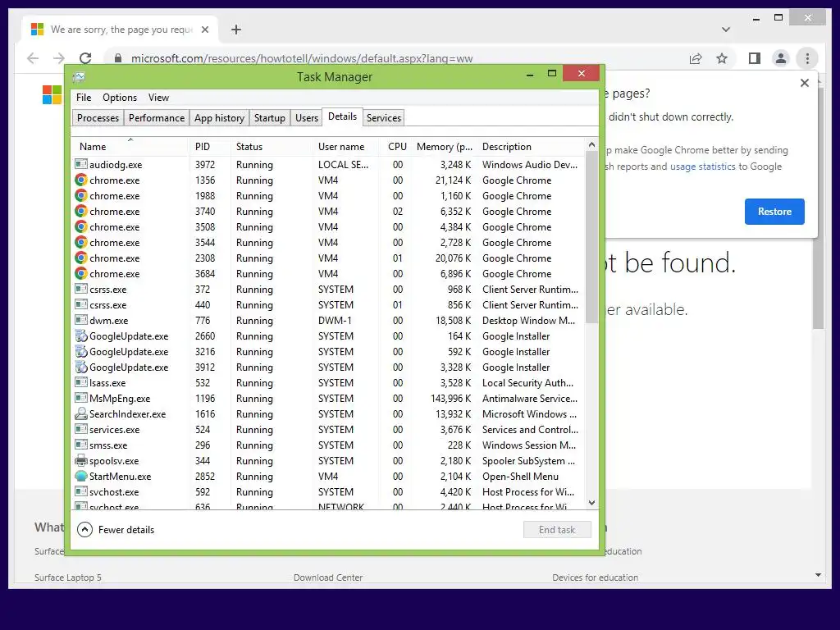
Task: Dismiss the Restore pages popup
Action: tap(804, 83)
